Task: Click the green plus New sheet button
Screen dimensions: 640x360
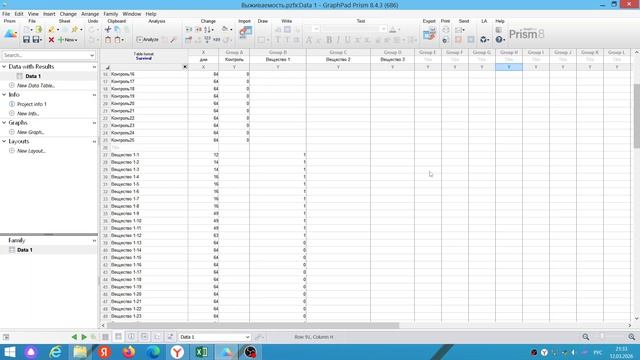Action: (67, 40)
